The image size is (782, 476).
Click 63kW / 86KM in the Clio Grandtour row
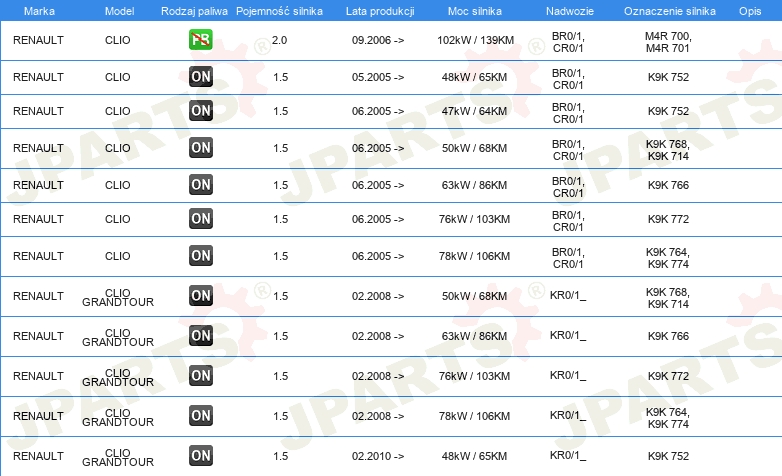tap(474, 336)
